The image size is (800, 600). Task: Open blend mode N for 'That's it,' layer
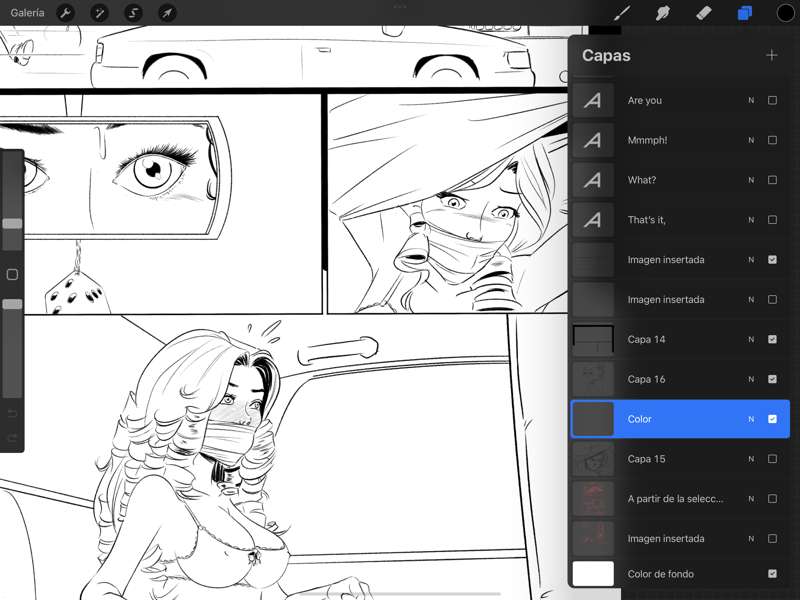[751, 220]
